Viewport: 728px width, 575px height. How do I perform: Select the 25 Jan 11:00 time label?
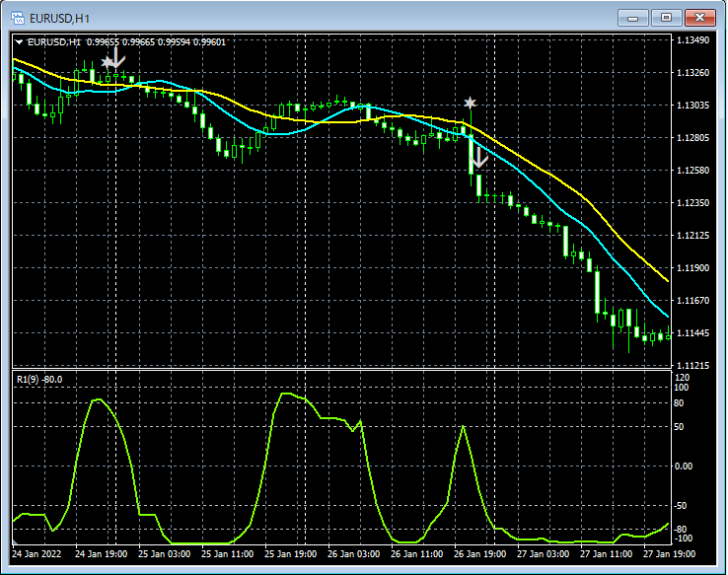click(227, 554)
